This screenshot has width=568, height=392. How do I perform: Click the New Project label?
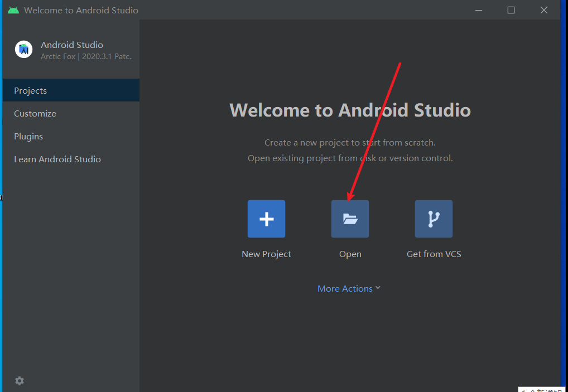click(266, 254)
